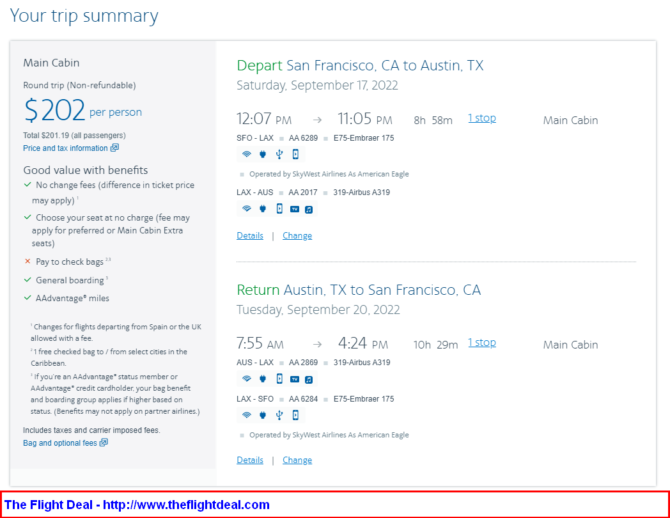Screen dimensions: 670x518
Task: Click new-window icon beside Bag and optional fees
Action: click(103, 443)
